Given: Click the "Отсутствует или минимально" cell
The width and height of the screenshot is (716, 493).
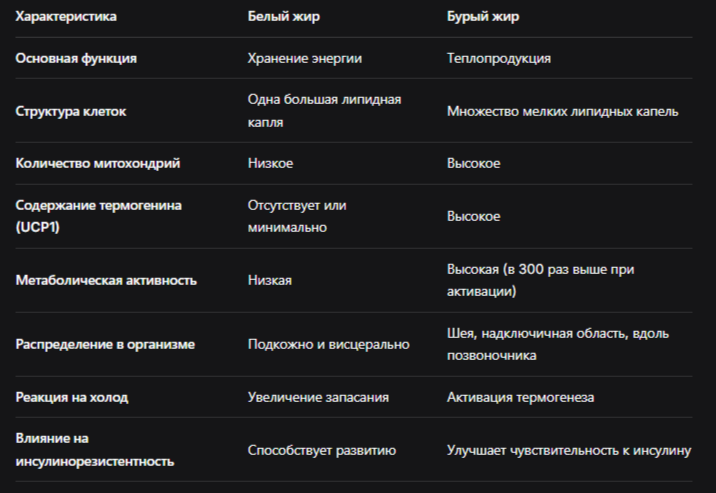Looking at the screenshot, I should point(296,216).
